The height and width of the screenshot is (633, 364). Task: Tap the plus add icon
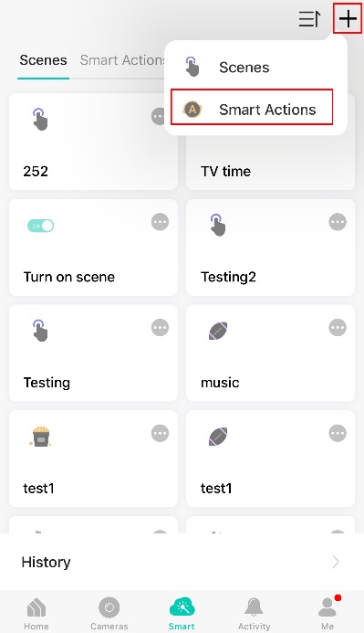(348, 18)
